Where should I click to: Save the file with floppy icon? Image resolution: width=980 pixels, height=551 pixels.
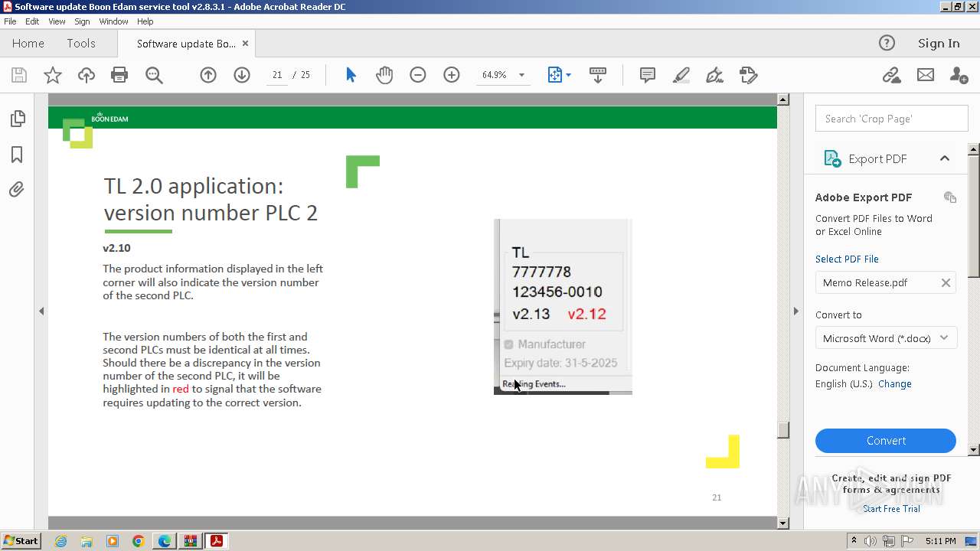tap(19, 75)
